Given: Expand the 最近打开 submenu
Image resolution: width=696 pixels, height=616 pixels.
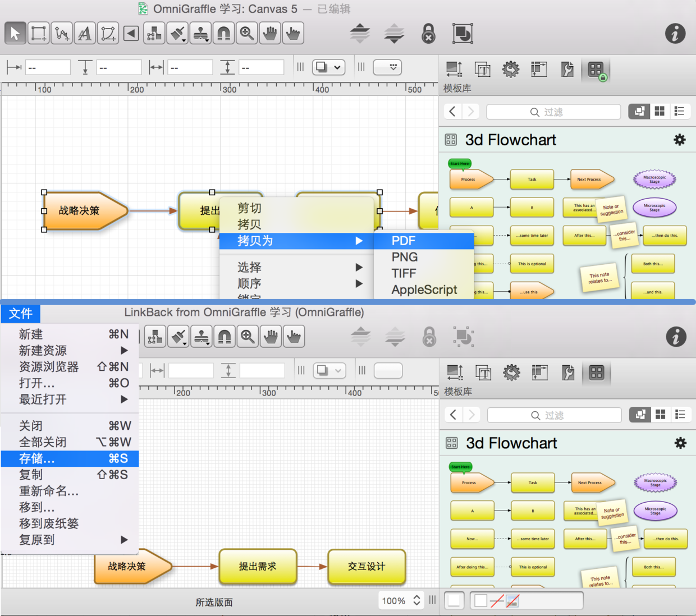Looking at the screenshot, I should pos(70,399).
